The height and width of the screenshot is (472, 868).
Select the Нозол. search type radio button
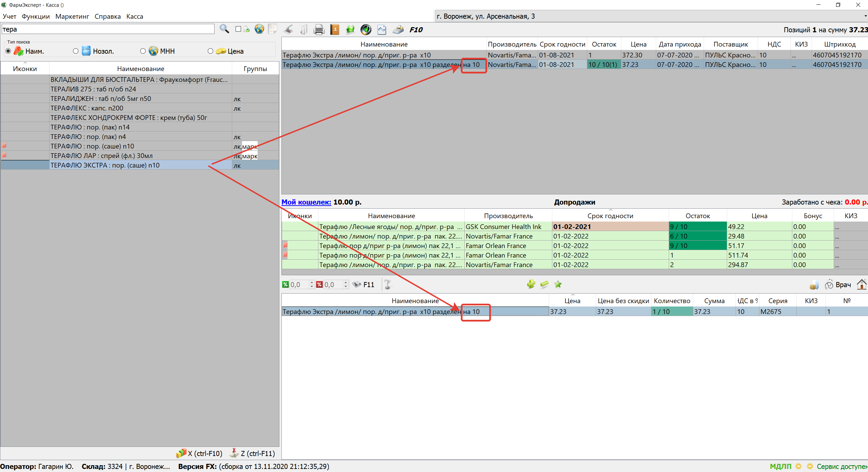point(76,51)
